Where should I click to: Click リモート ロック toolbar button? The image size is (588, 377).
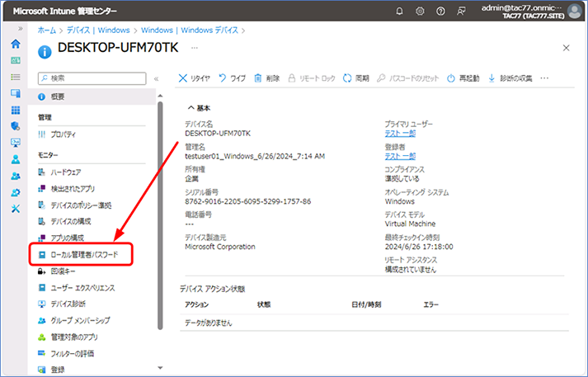point(312,78)
